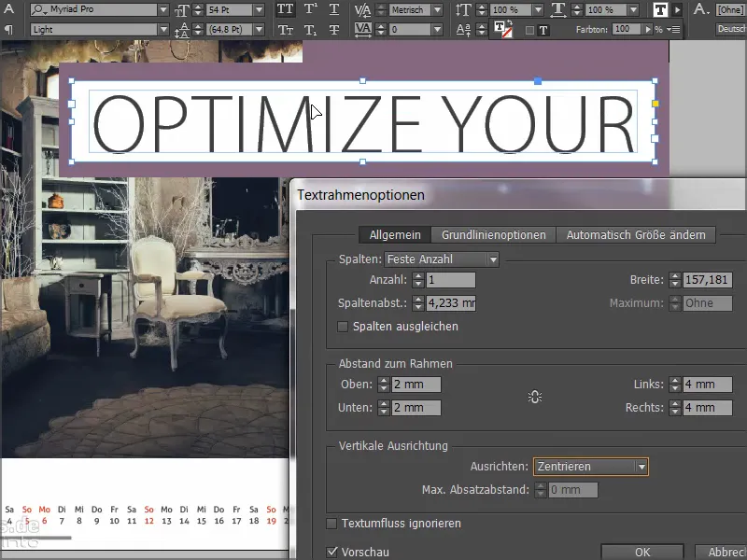Screen dimensions: 747x560
Task: Open the Farbton slider arrow
Action: pyautogui.click(x=647, y=30)
